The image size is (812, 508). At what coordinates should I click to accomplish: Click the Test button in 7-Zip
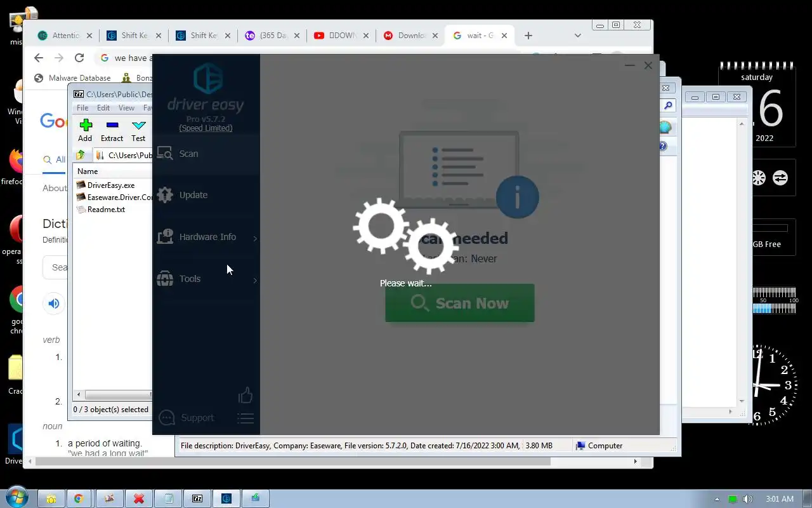tap(138, 131)
